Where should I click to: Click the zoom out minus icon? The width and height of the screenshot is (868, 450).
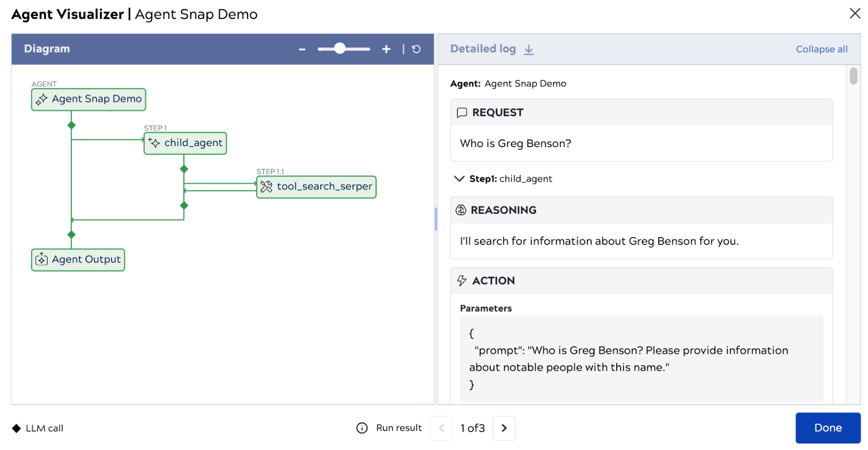302,49
